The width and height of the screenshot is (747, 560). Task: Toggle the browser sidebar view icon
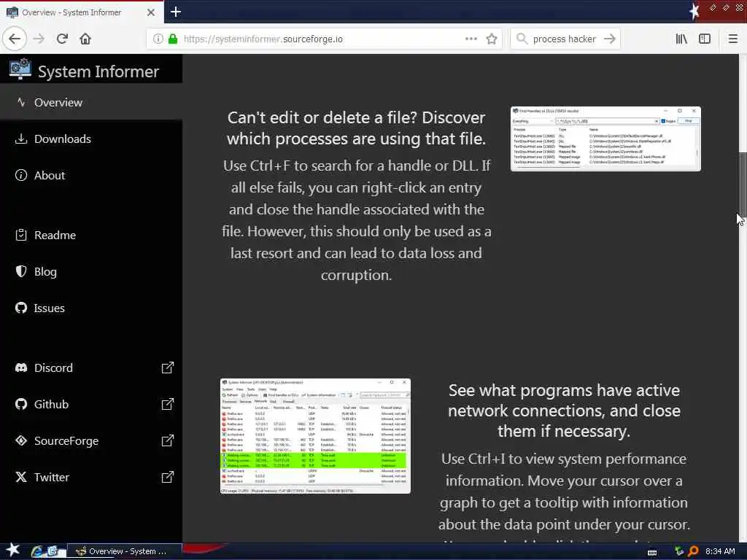pos(705,39)
